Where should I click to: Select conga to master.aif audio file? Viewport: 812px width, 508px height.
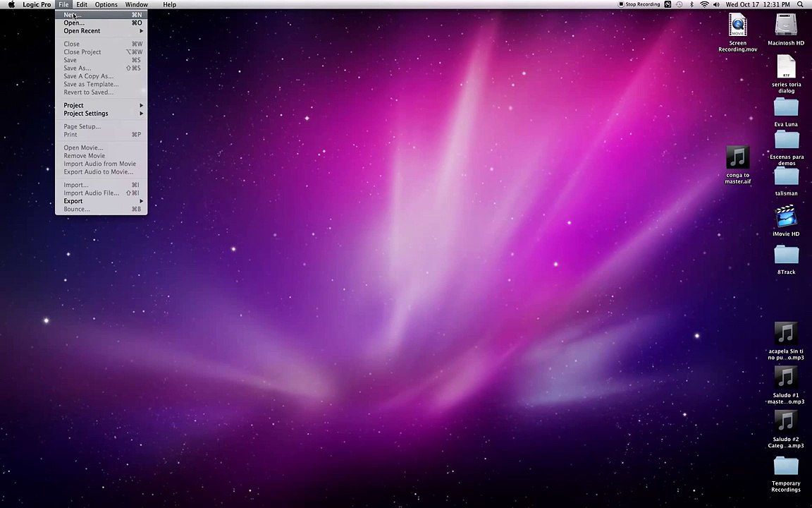[x=737, y=165]
